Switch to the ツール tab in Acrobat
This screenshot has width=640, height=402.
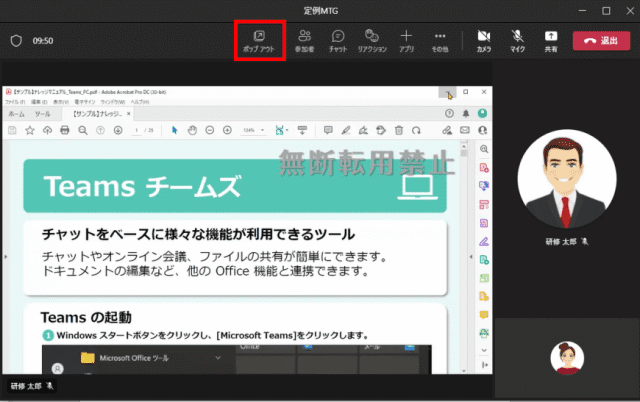click(x=43, y=114)
